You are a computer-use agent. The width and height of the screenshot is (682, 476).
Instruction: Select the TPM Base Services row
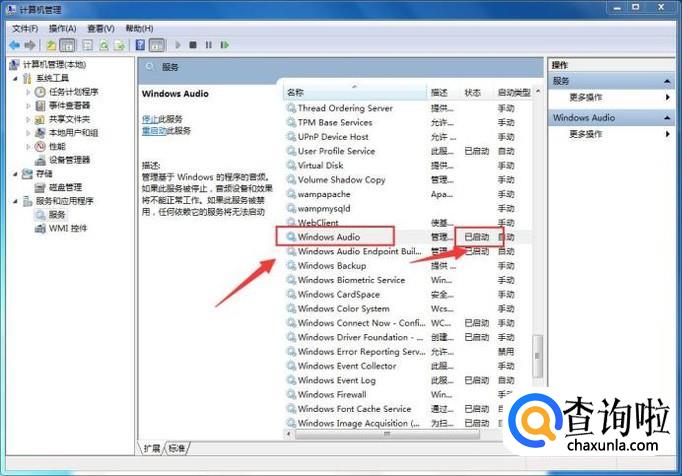point(407,122)
